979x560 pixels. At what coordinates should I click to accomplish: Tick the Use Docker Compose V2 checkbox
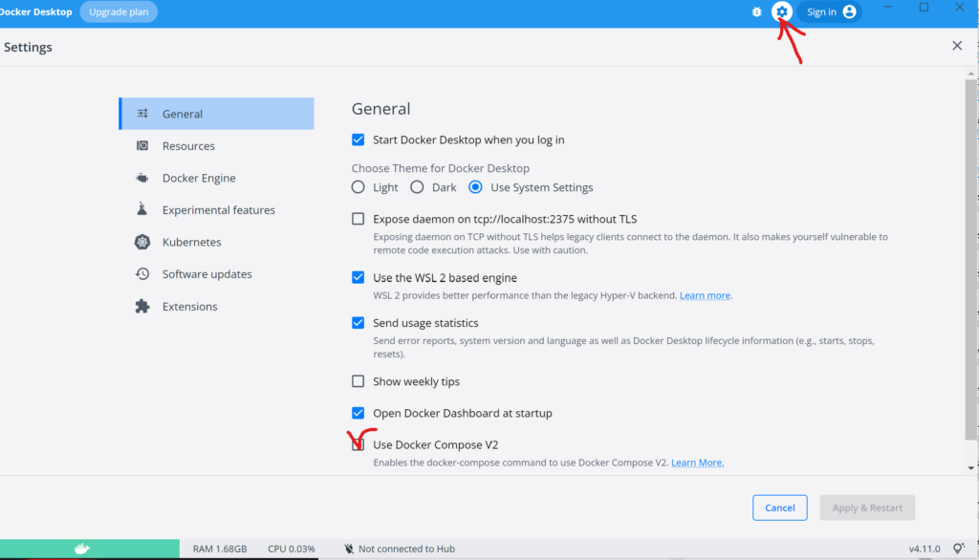tap(358, 444)
